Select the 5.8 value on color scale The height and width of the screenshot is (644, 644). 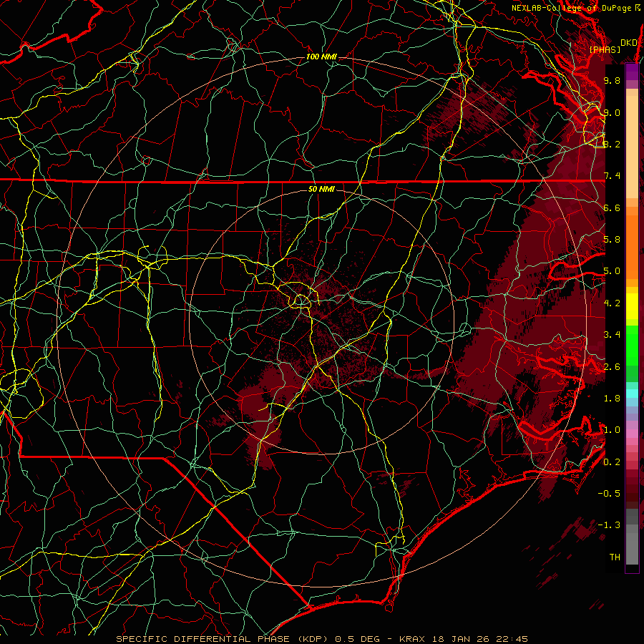point(612,240)
